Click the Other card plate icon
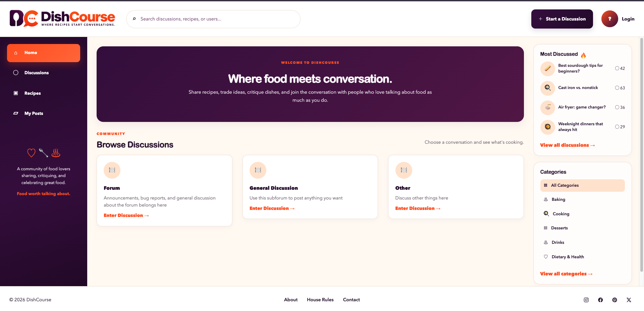Screen dimensions: 644x311 [404, 170]
